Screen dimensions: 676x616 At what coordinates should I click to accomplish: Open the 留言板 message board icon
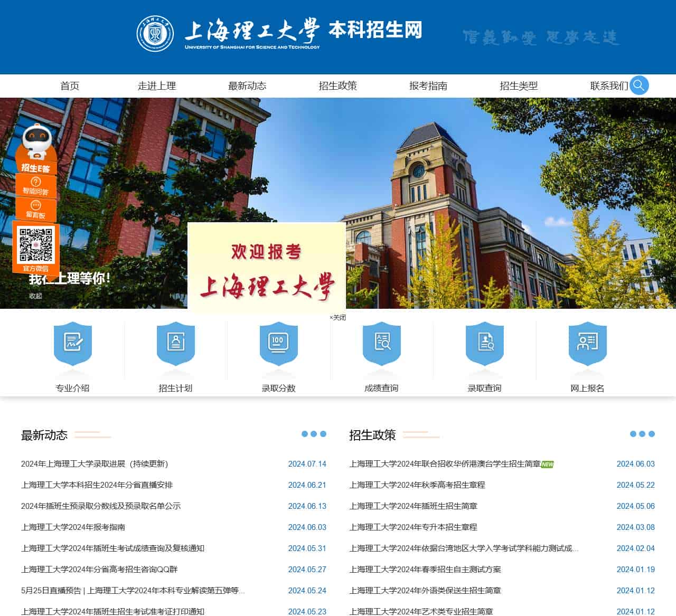point(35,211)
